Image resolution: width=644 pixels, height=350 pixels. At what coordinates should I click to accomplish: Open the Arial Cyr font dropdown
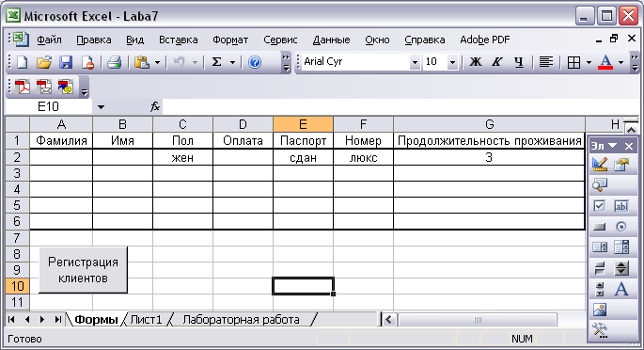click(415, 62)
